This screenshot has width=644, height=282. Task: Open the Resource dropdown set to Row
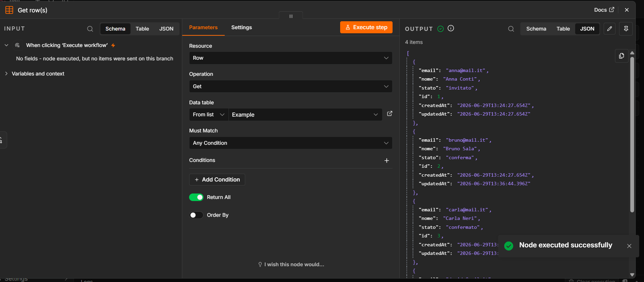(x=290, y=58)
